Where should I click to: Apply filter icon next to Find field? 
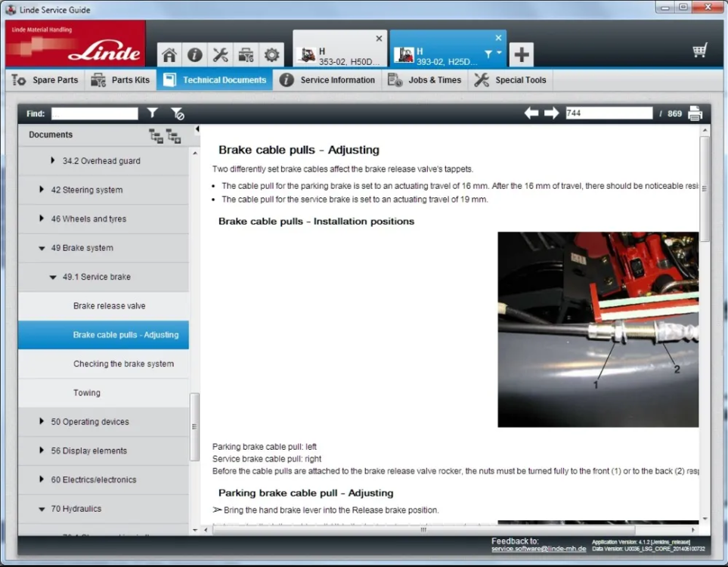[153, 113]
